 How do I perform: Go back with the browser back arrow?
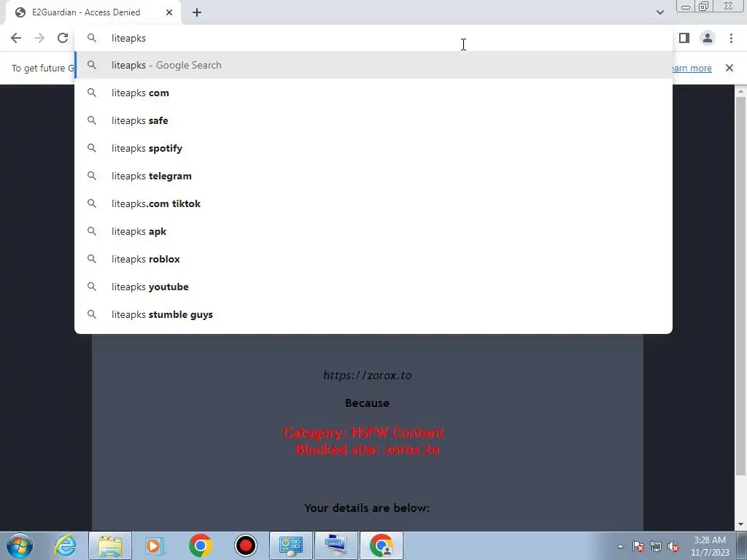pyautogui.click(x=16, y=38)
